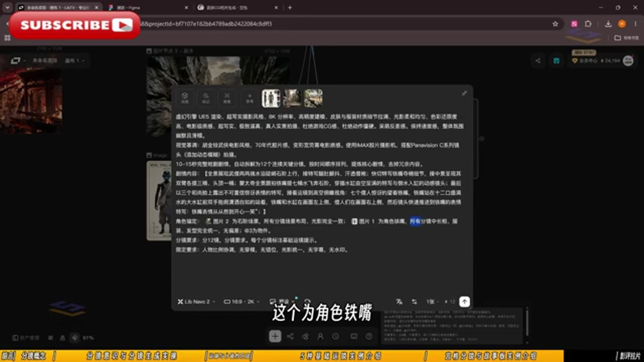Open the canvas selector dropdown next to project name
Screen dimensions: 644x362
[74, 60]
